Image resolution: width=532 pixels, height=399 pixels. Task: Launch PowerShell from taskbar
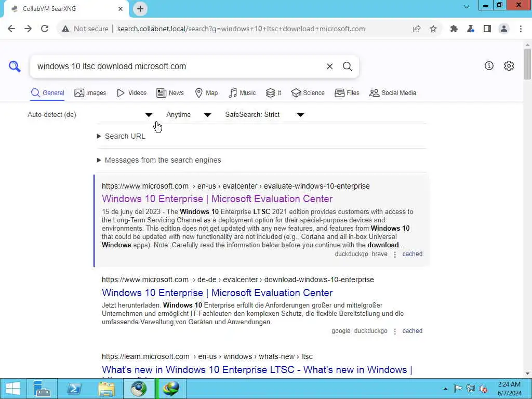pos(74,389)
